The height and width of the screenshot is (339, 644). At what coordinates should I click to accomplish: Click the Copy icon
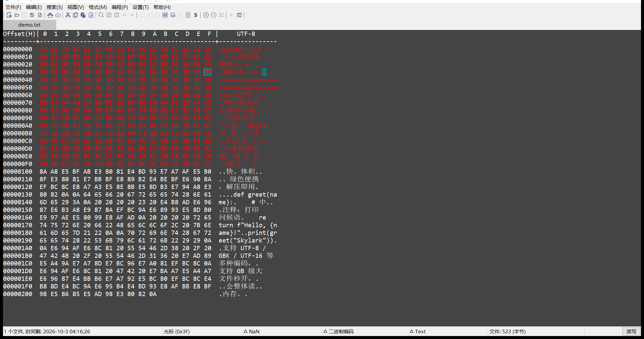[x=75, y=15]
